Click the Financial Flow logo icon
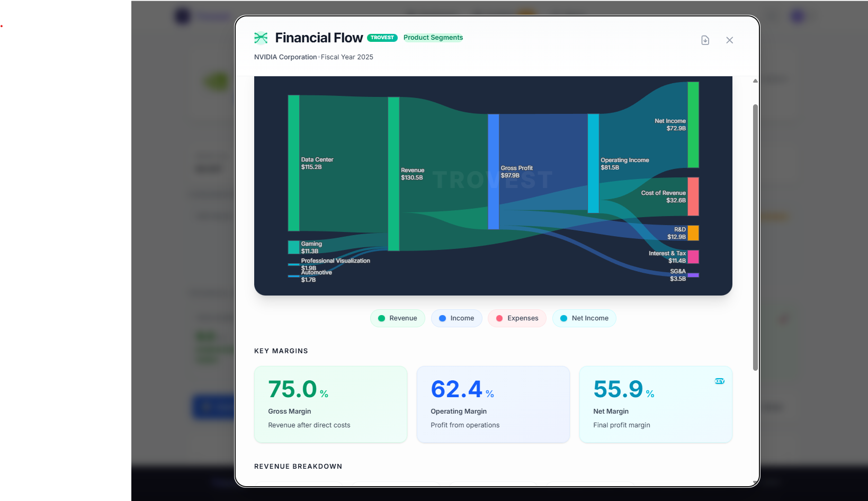 (261, 38)
